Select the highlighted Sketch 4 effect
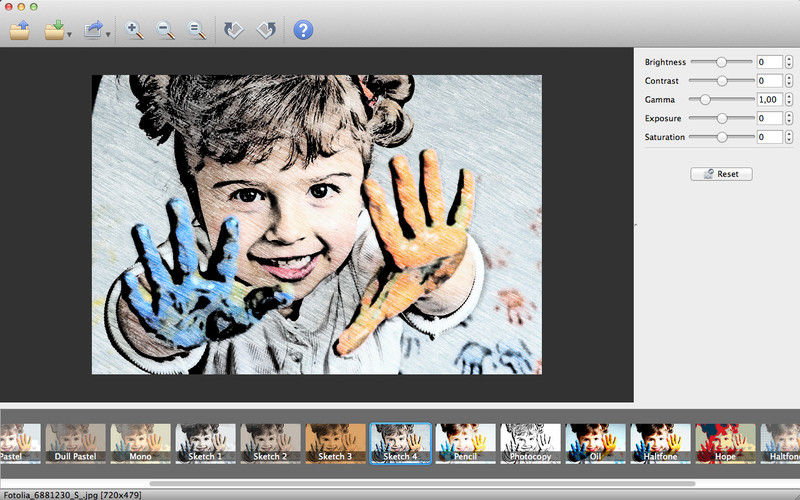The image size is (800, 500). [401, 443]
